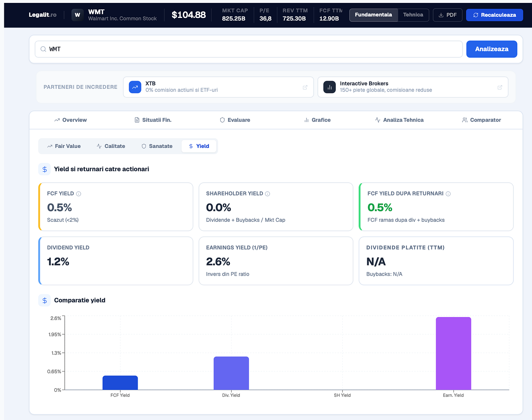The height and width of the screenshot is (420, 532).
Task: Click the Analizeaza button
Action: (492, 49)
